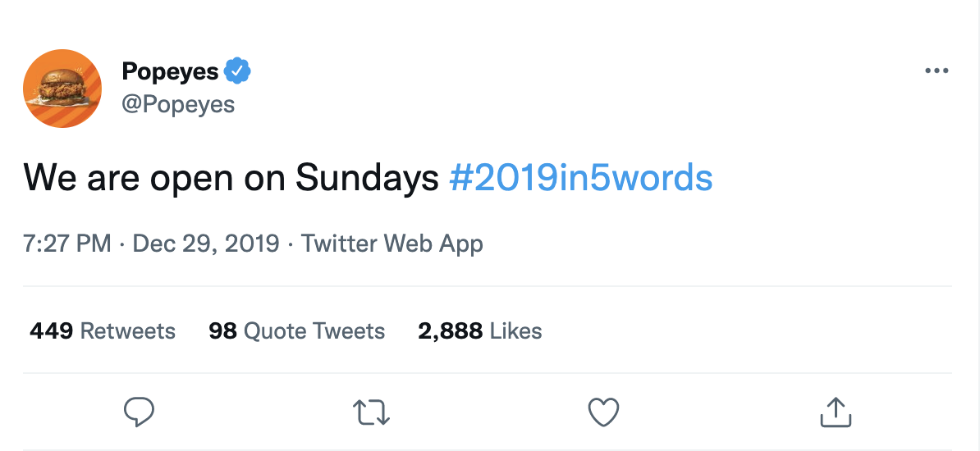This screenshot has height=451, width=980.
Task: Click the blue verified badge
Action: [237, 71]
